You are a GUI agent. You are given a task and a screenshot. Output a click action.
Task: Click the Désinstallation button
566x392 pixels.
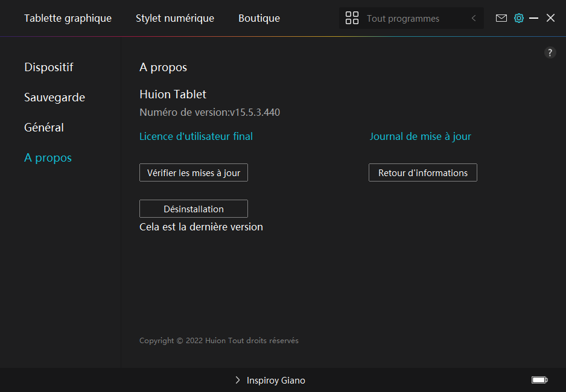pyautogui.click(x=193, y=209)
